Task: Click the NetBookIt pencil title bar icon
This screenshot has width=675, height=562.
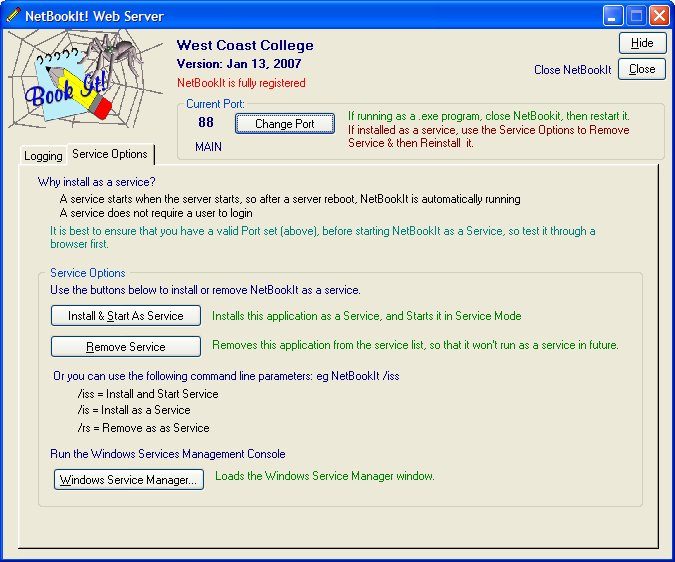Action: pos(13,15)
